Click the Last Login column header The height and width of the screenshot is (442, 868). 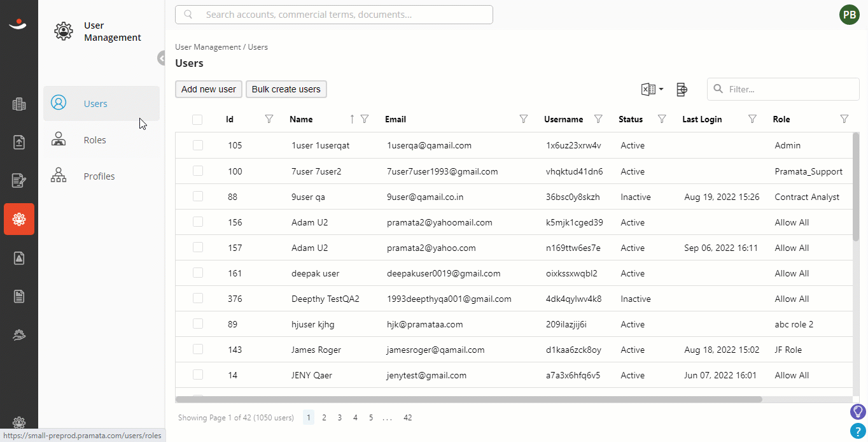702,119
